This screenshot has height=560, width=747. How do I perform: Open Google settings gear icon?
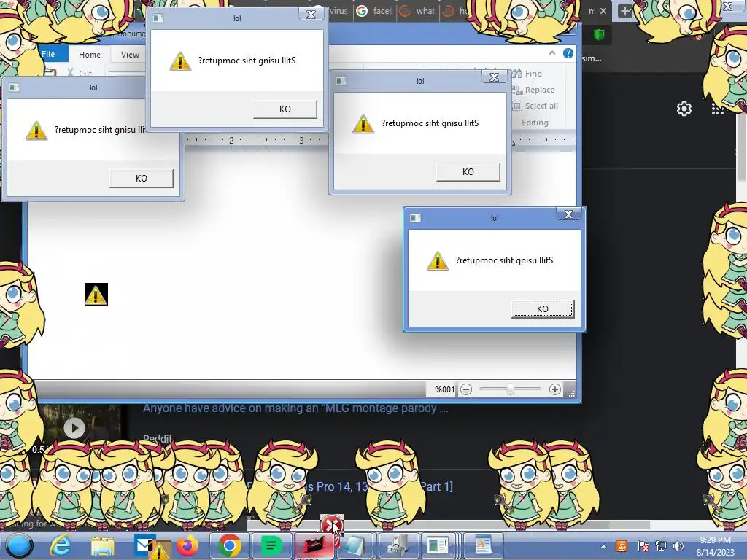[684, 109]
